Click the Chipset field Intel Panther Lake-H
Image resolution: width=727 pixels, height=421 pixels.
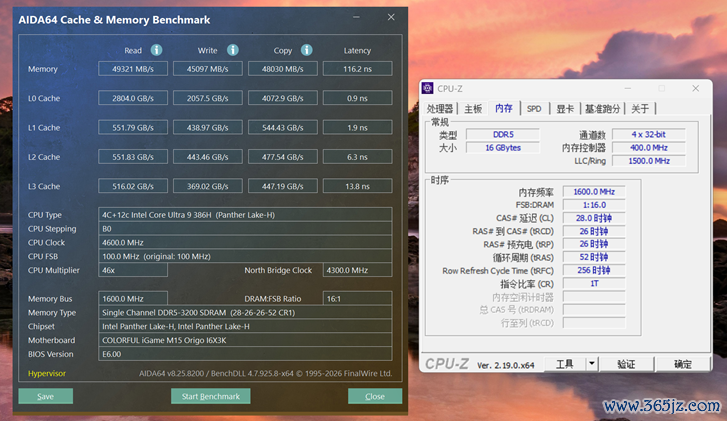coord(245,326)
